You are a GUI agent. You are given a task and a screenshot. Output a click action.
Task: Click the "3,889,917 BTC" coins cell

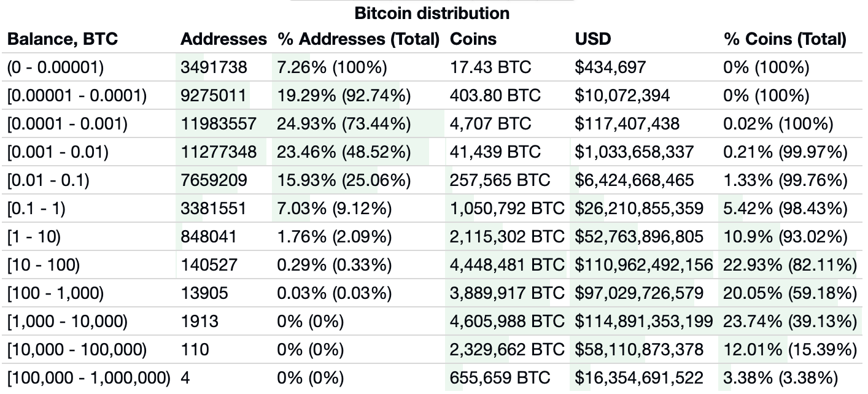507,293
